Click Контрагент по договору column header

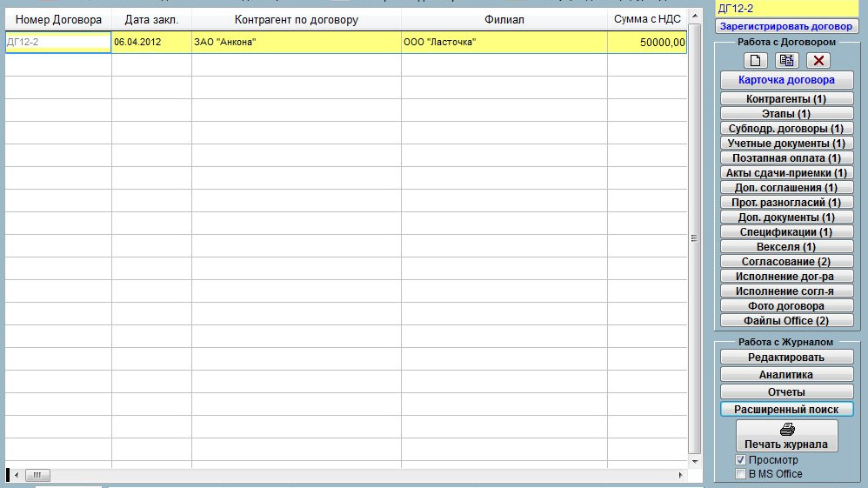click(x=297, y=19)
